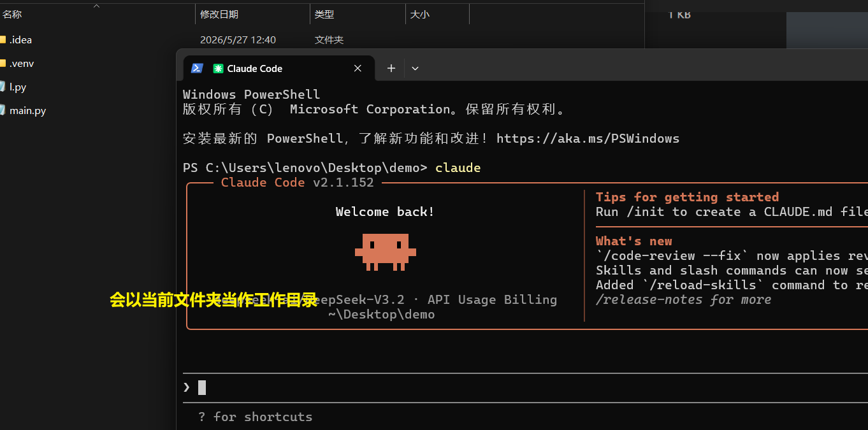The height and width of the screenshot is (430, 868).
Task: Click the .idea modified date 2026/5/27 12:40
Action: pos(238,39)
